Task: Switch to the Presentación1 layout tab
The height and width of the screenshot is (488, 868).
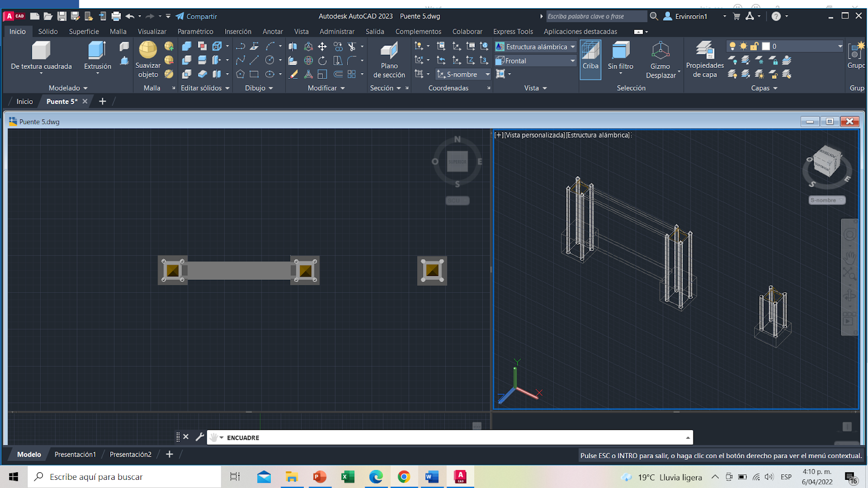Action: [x=75, y=454]
